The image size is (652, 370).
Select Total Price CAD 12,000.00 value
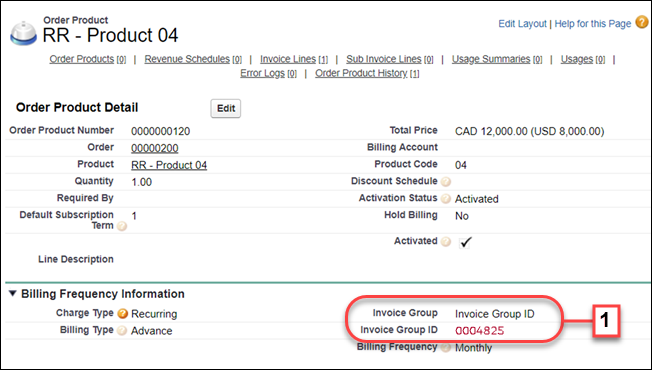(x=529, y=131)
